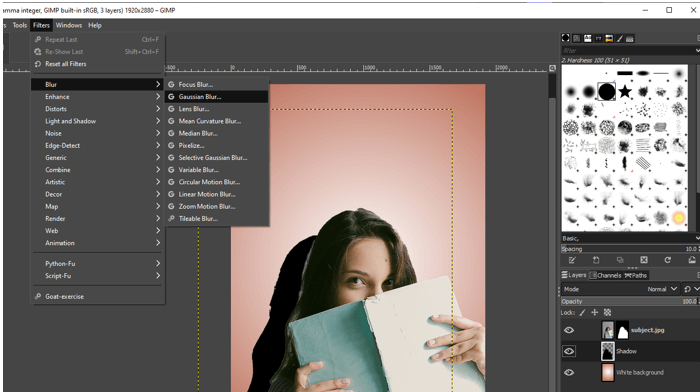Click Delete this brush icon
Screen dimensions: 700x392
coord(644,260)
